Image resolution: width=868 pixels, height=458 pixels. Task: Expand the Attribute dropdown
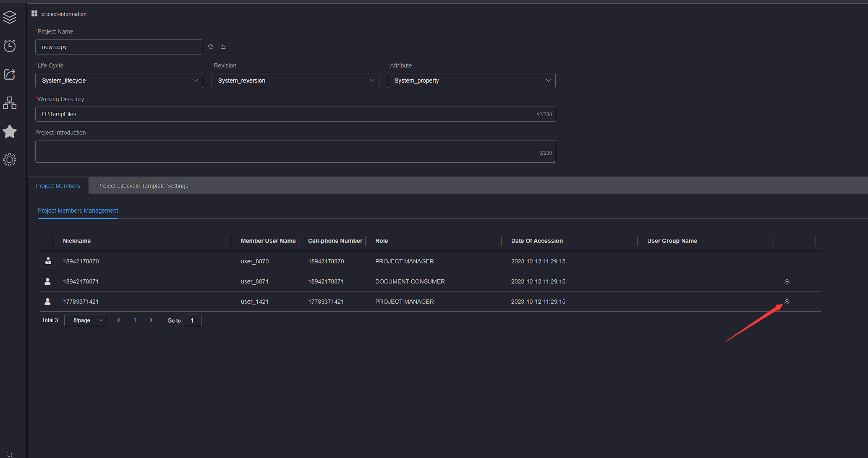pos(472,81)
